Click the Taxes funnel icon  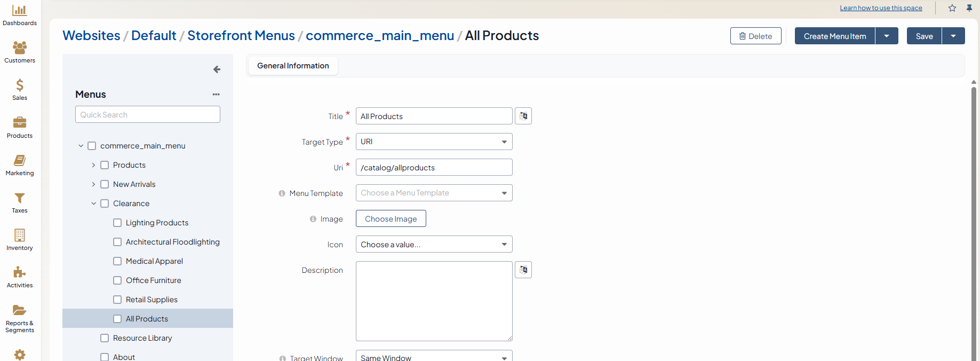tap(20, 198)
